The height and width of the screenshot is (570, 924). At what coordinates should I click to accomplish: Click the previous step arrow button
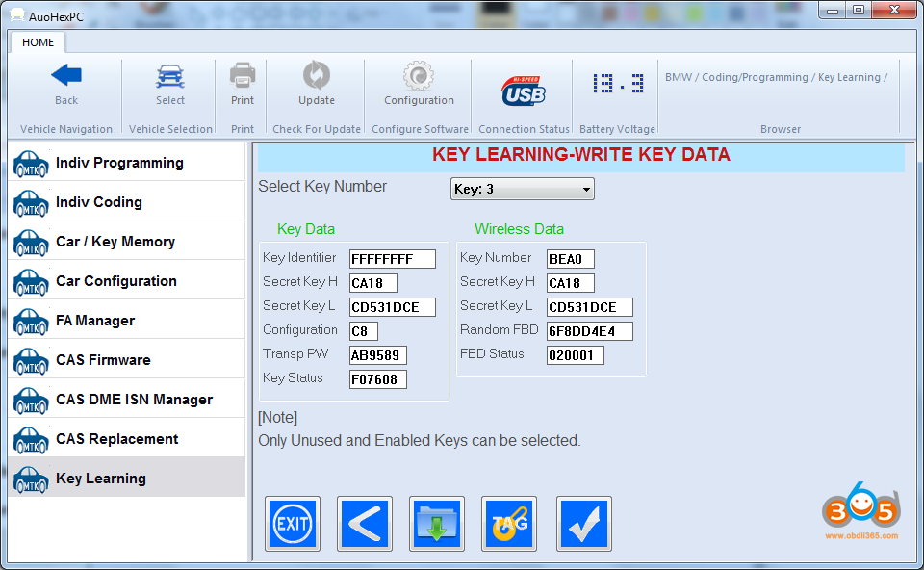point(365,524)
